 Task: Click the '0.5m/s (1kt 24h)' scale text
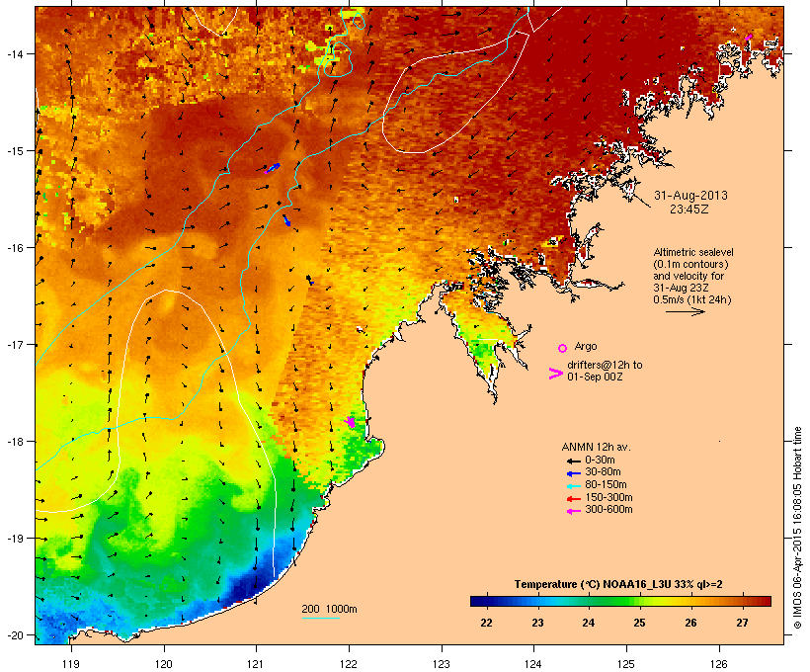click(692, 299)
